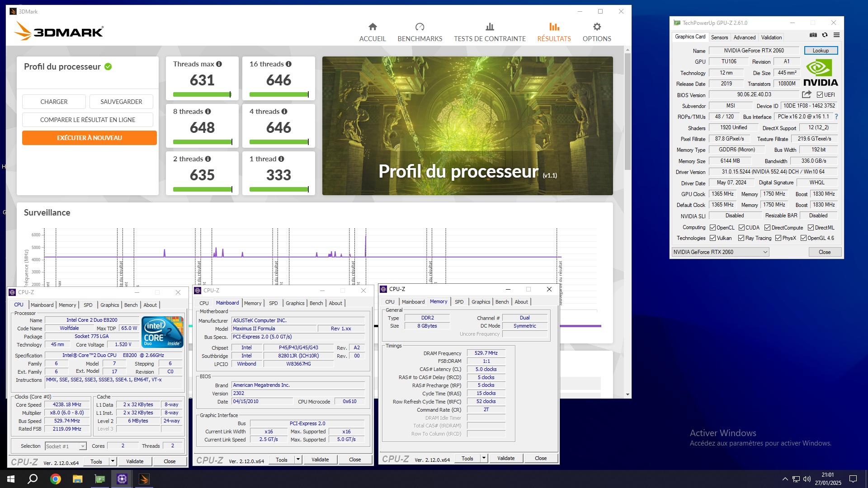Image resolution: width=868 pixels, height=488 pixels.
Task: Open notification center on taskbar
Action: [x=853, y=479]
